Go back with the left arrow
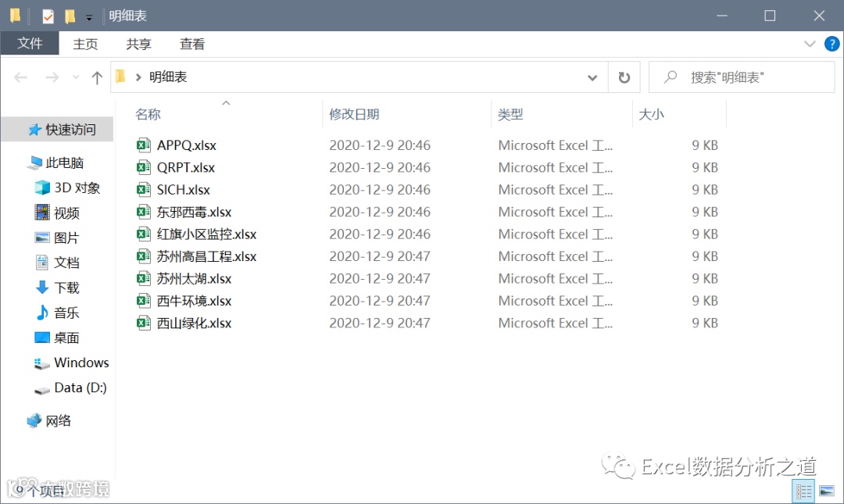 click(20, 78)
